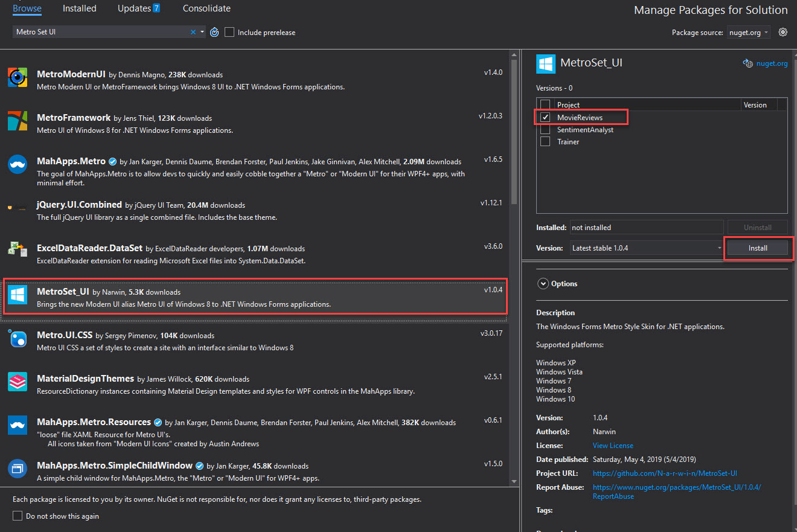This screenshot has height=532, width=797.
Task: Open NuGet settings via the gear icon
Action: (783, 32)
